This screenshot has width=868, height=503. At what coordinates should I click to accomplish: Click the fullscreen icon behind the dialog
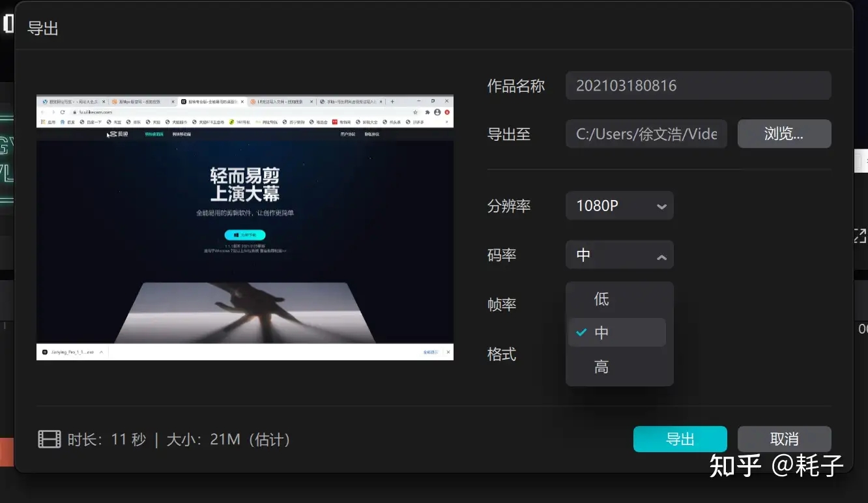click(860, 236)
